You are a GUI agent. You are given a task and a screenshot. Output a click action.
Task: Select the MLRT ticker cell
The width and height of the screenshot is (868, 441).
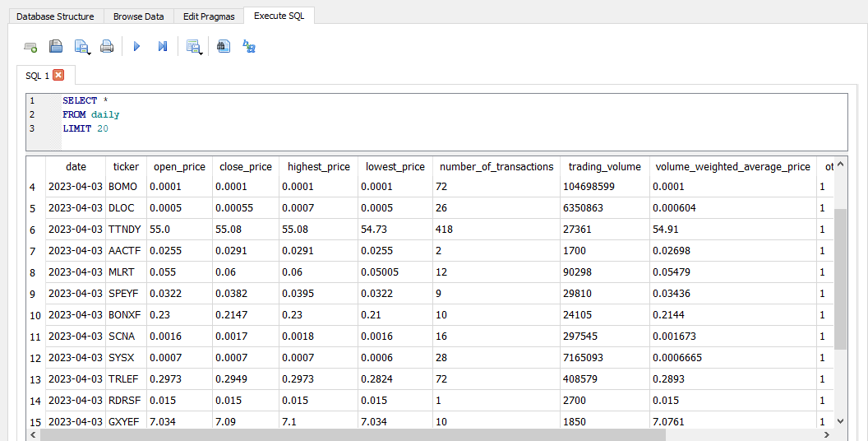[126, 272]
